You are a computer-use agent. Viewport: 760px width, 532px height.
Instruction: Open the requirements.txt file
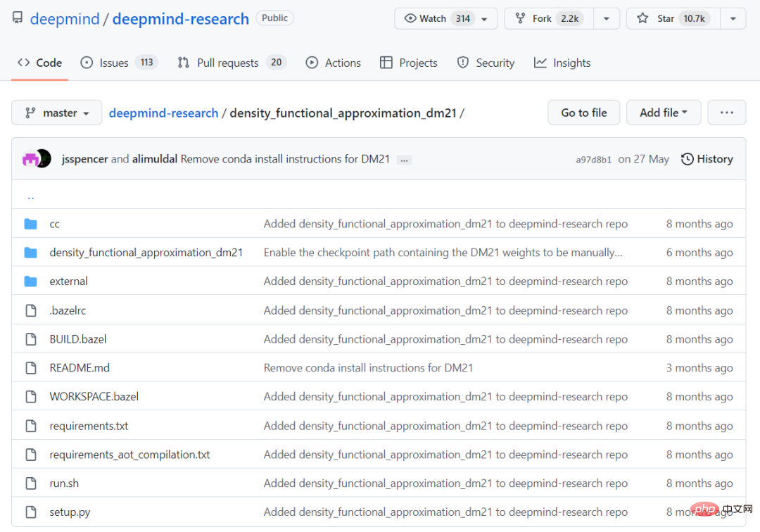tap(89, 426)
